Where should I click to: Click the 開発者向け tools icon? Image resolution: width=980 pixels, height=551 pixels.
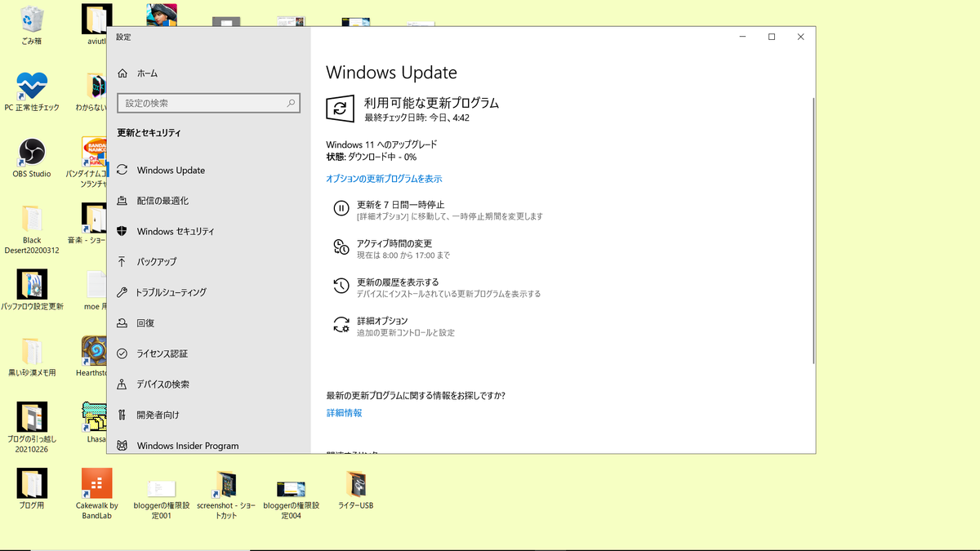122,415
